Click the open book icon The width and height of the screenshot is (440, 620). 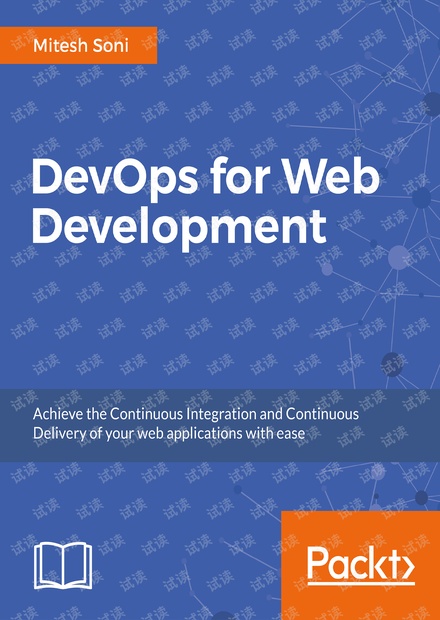click(x=63, y=566)
